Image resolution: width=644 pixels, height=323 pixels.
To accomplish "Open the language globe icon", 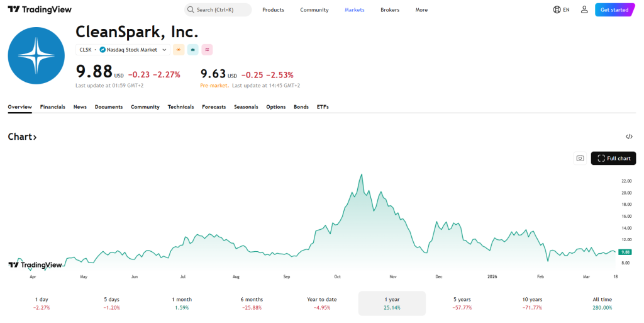I will pos(557,10).
